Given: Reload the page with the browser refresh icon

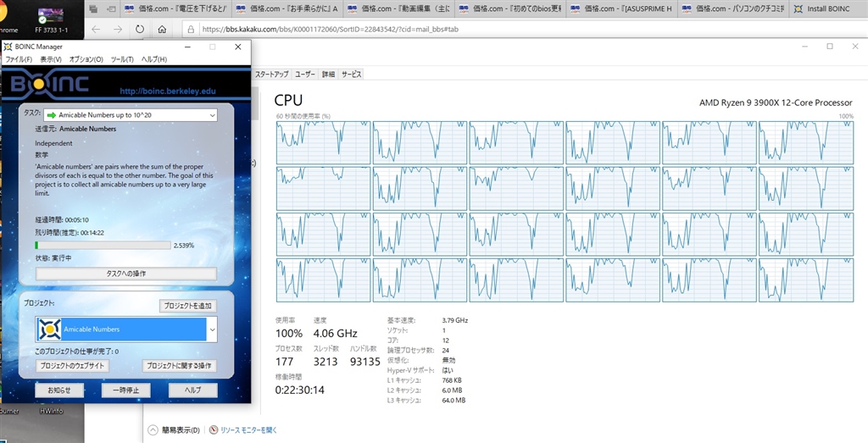Looking at the screenshot, I should [140, 30].
